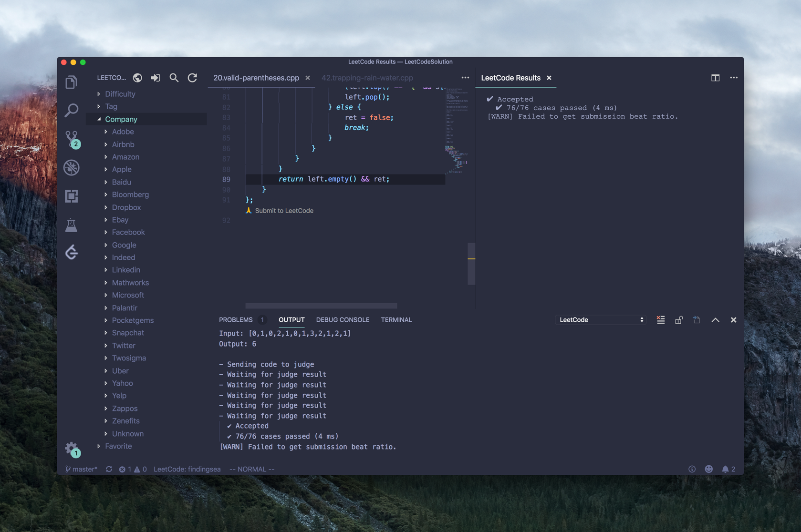Click the LeetCode sign-in arrow icon
Image resolution: width=801 pixels, height=532 pixels.
click(x=156, y=78)
